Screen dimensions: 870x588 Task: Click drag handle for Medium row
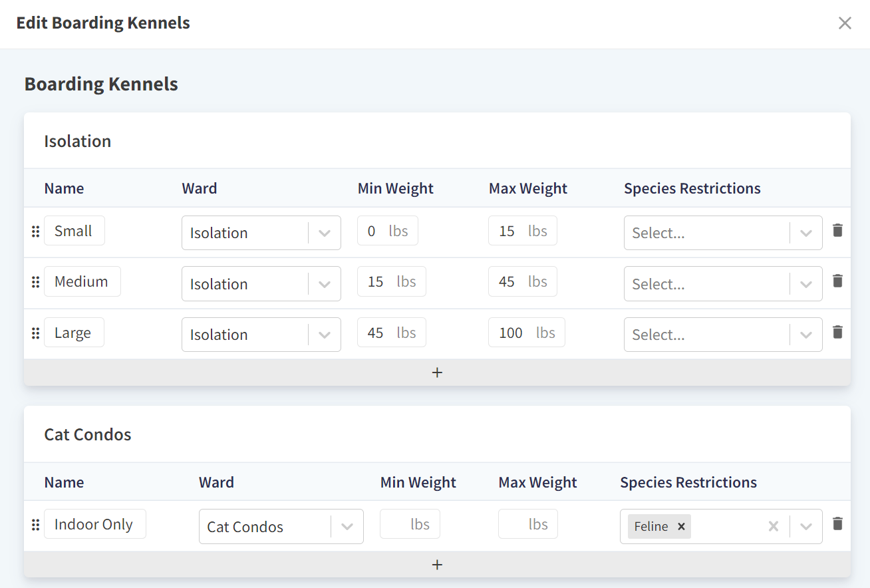click(36, 282)
